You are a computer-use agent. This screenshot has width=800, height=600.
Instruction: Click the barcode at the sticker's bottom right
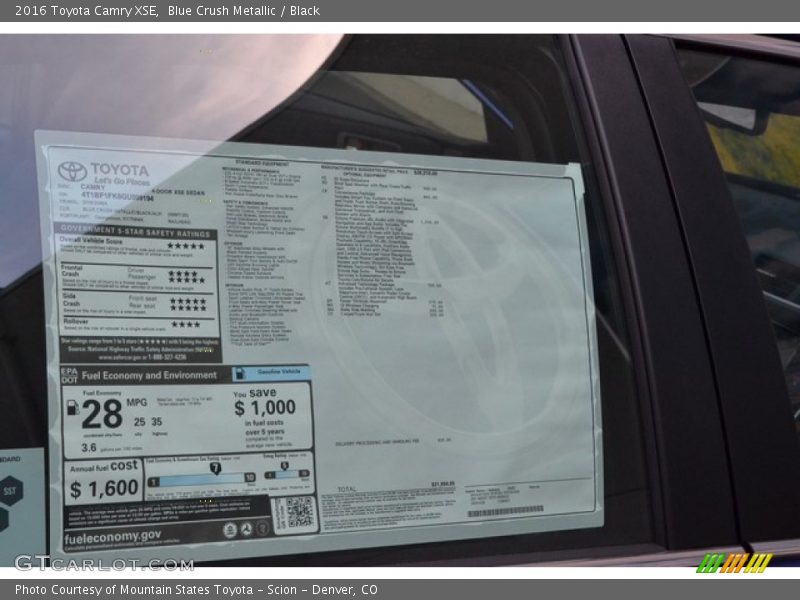[505, 511]
